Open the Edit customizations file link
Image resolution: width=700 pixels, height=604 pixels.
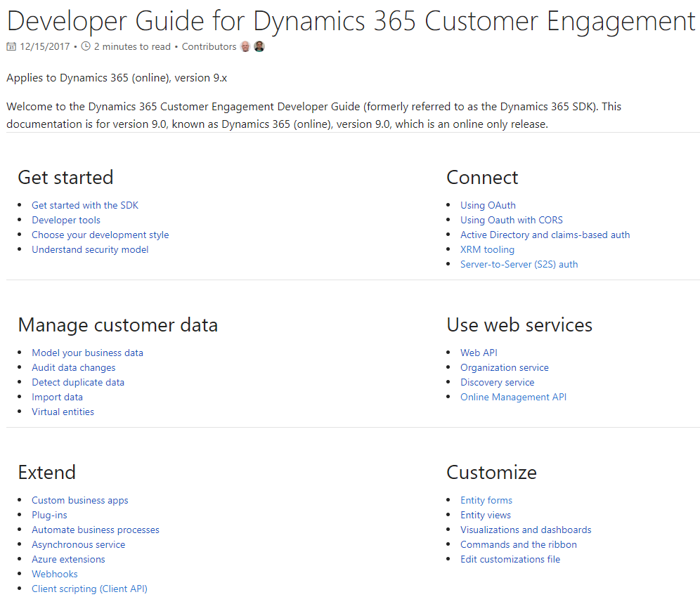(510, 559)
